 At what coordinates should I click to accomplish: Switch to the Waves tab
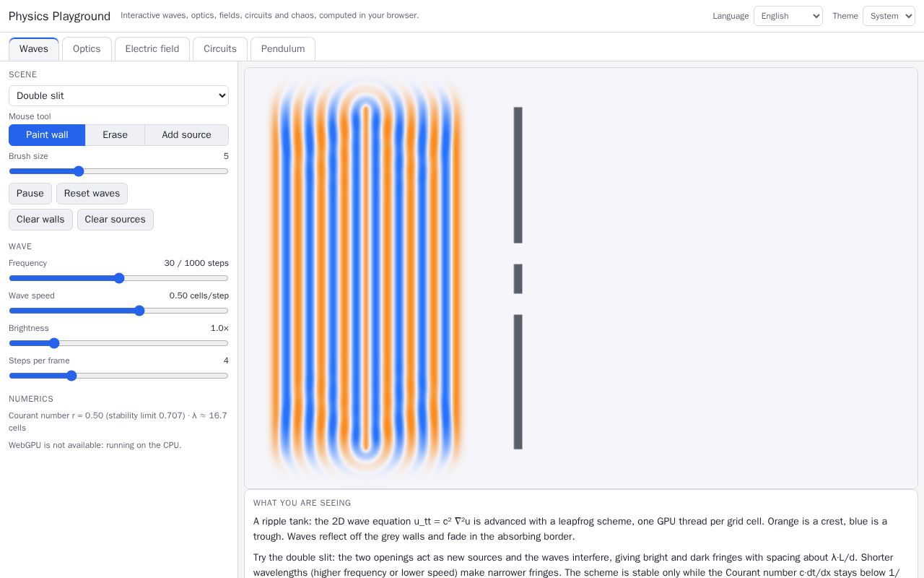(34, 49)
